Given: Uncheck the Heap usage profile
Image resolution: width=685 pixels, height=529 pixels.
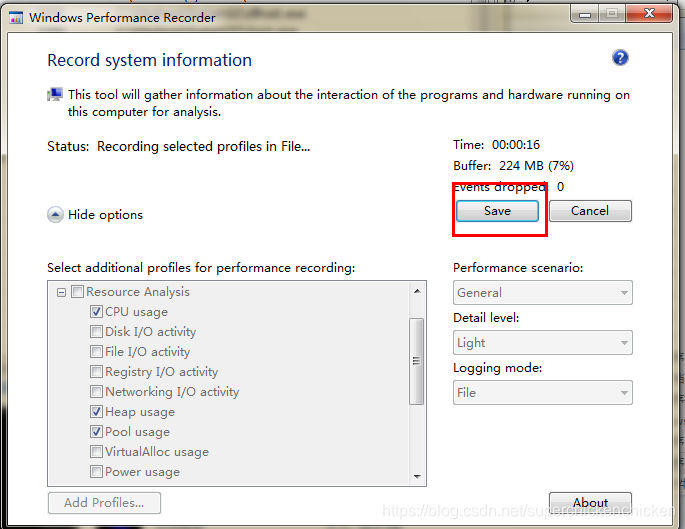Looking at the screenshot, I should pyautogui.click(x=96, y=411).
